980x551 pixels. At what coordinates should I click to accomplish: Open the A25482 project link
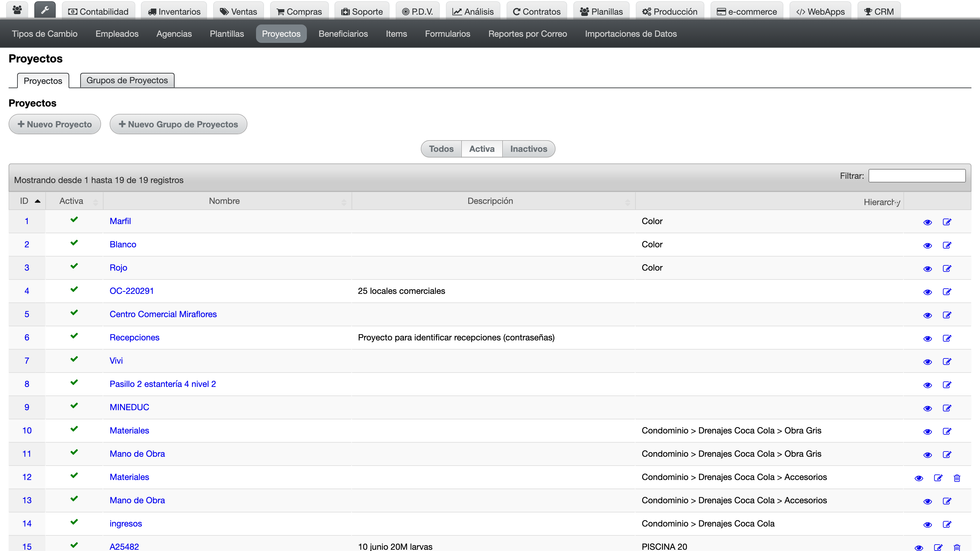coord(124,546)
